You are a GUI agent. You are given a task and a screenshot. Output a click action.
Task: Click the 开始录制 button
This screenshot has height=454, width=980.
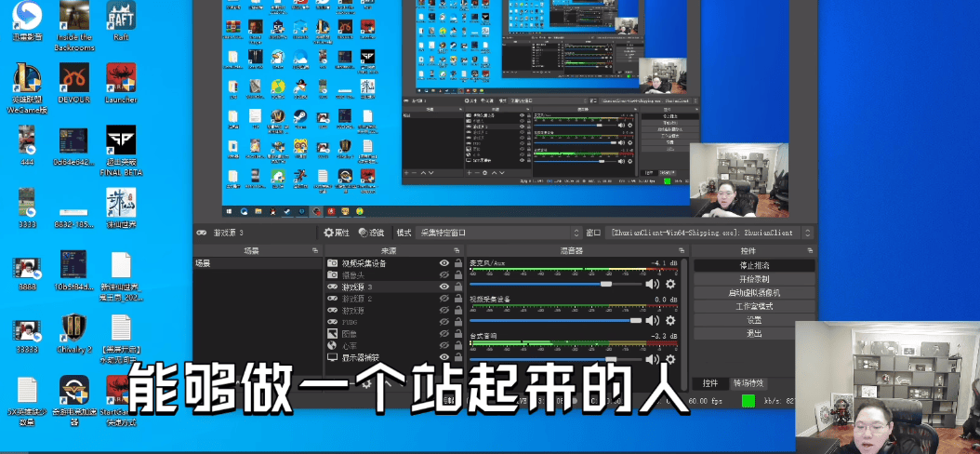click(754, 279)
